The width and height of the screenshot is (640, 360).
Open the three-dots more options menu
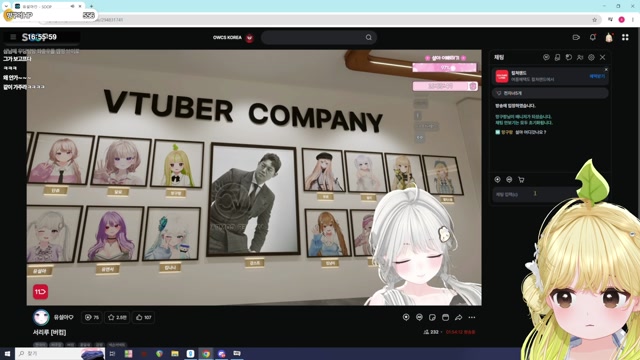(472, 317)
